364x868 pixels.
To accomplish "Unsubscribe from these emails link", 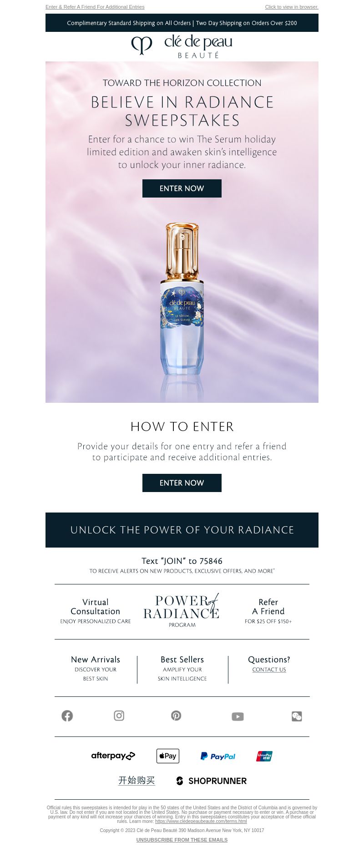I will point(182,840).
